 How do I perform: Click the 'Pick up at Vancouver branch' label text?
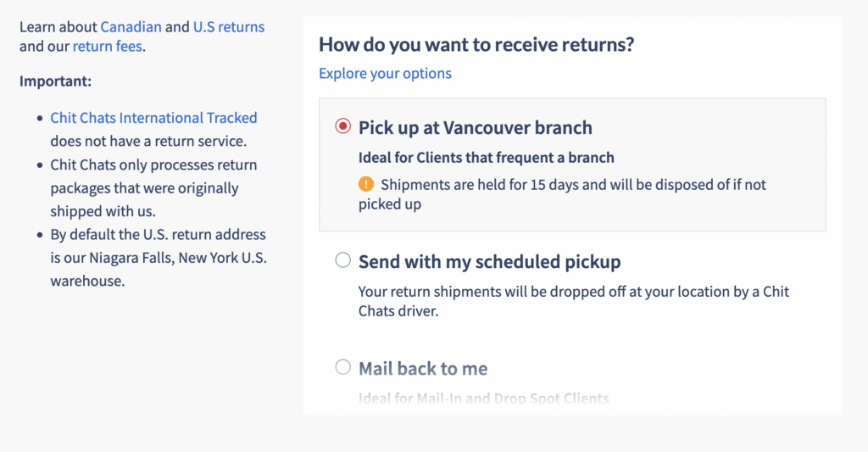[475, 127]
